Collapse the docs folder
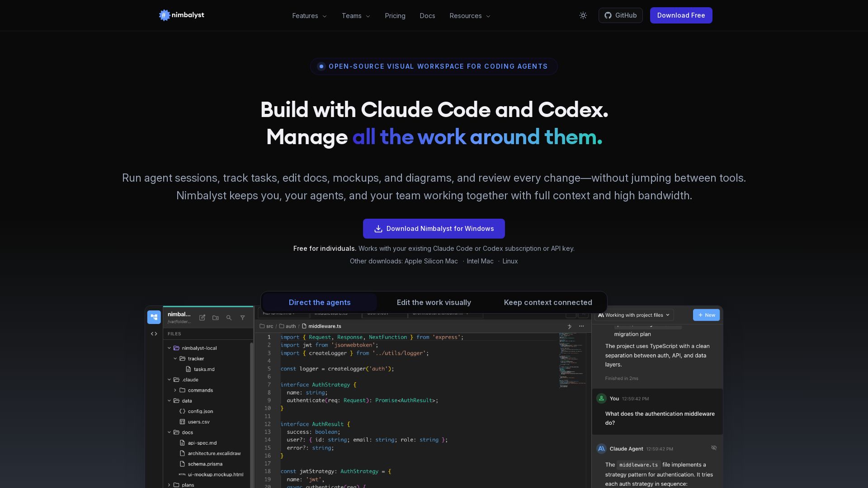 (x=169, y=432)
